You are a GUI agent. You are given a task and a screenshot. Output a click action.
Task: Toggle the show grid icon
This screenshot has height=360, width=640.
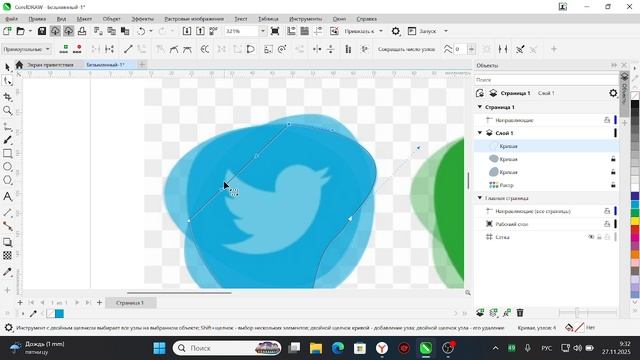(x=304, y=31)
